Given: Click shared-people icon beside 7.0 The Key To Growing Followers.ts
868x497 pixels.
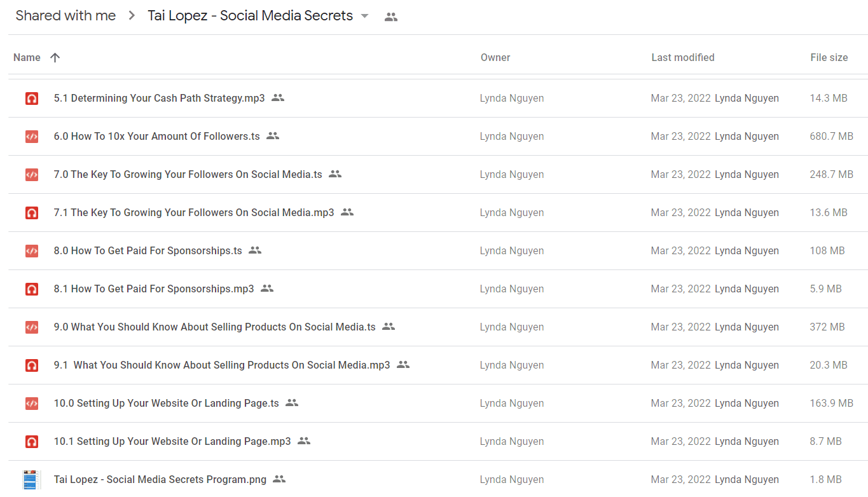Looking at the screenshot, I should click(x=335, y=174).
